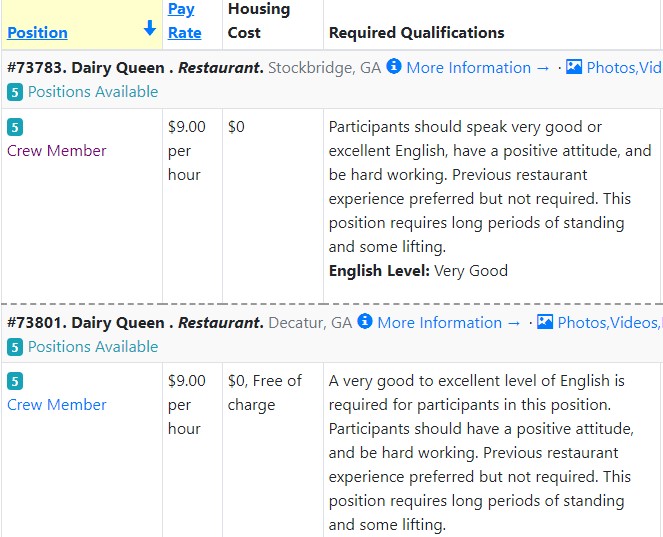
Task: Sort table by Position column header
Action: pyautogui.click(x=37, y=33)
